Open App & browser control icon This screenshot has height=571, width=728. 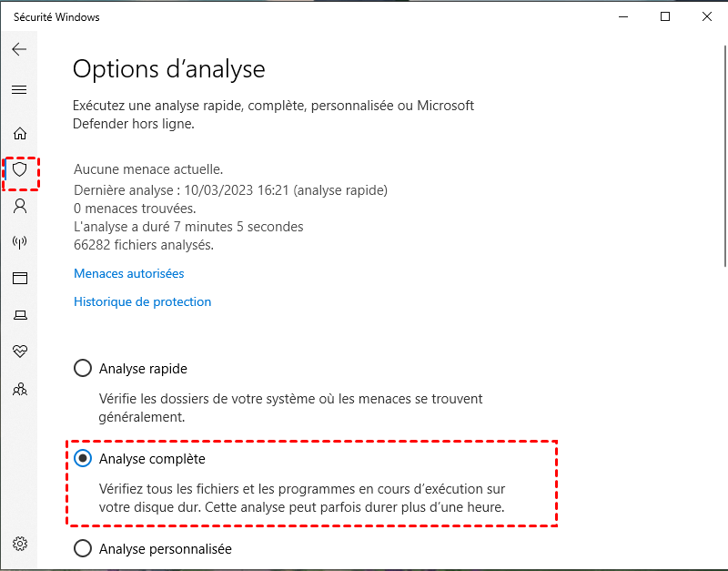pyautogui.click(x=19, y=279)
